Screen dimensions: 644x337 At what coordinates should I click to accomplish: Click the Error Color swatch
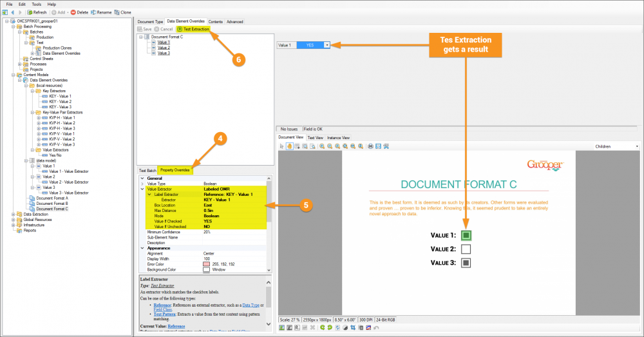point(206,264)
